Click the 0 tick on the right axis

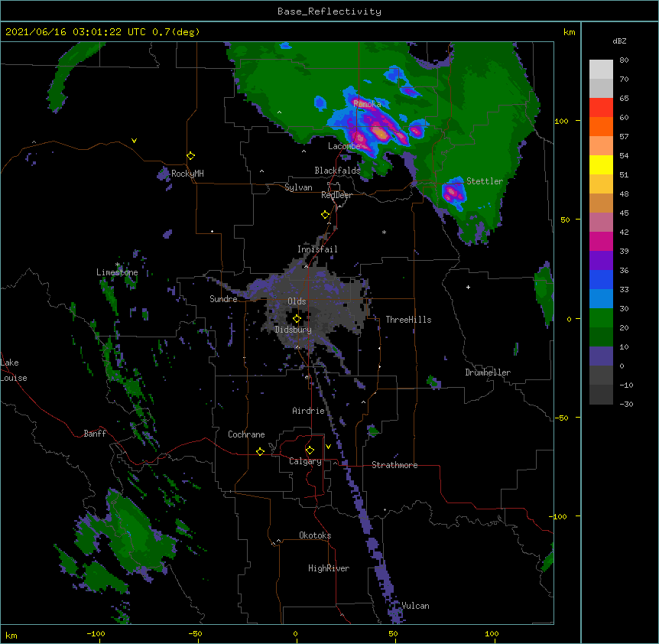pos(569,320)
